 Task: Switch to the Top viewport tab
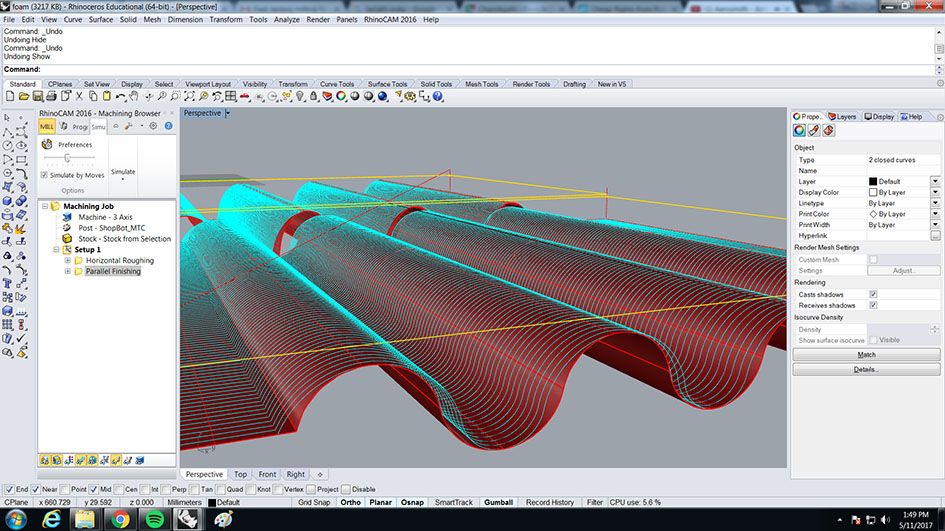click(x=240, y=474)
